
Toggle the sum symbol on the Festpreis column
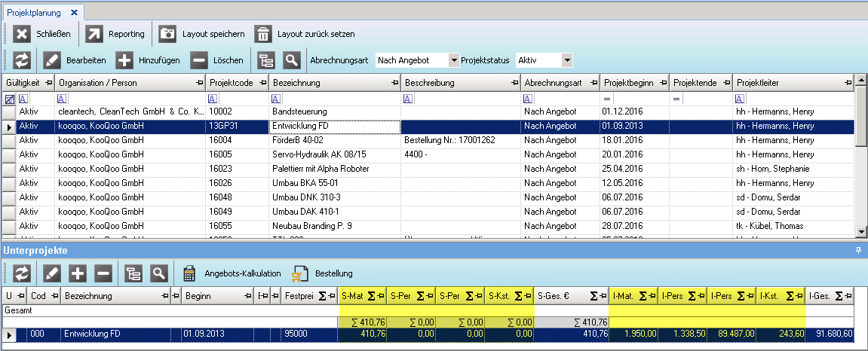coord(321,296)
